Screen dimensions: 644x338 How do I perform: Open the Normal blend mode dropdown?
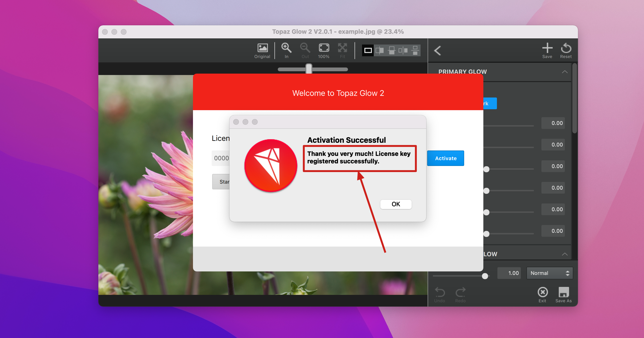[x=549, y=273]
